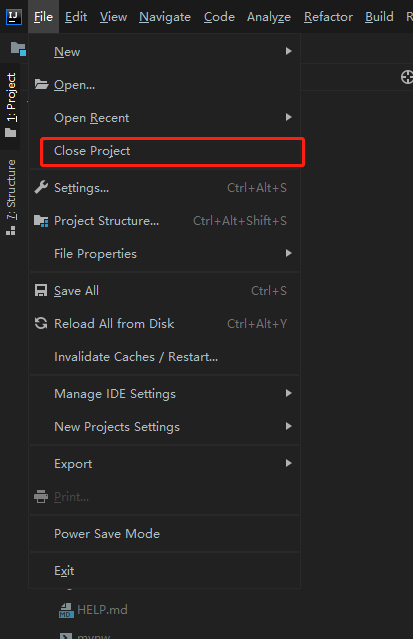Viewport: 413px width, 639px height.
Task: Click the Save All floppy disk icon
Action: point(41,291)
